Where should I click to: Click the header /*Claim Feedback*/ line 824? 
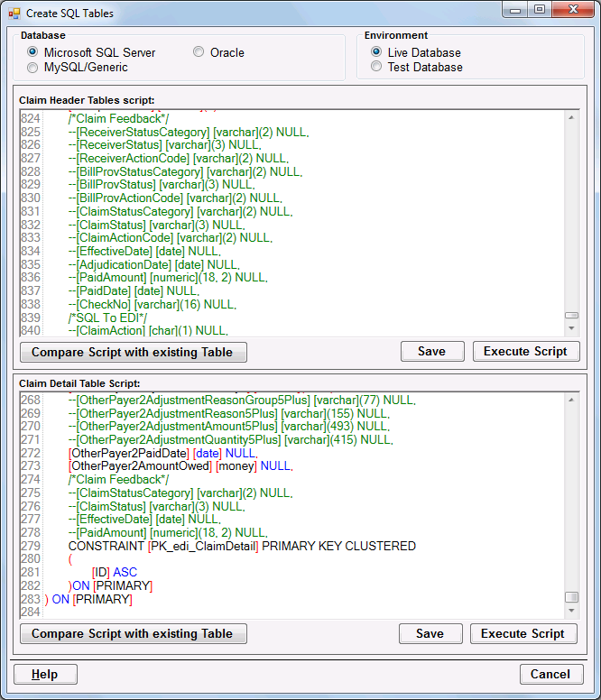pos(118,119)
